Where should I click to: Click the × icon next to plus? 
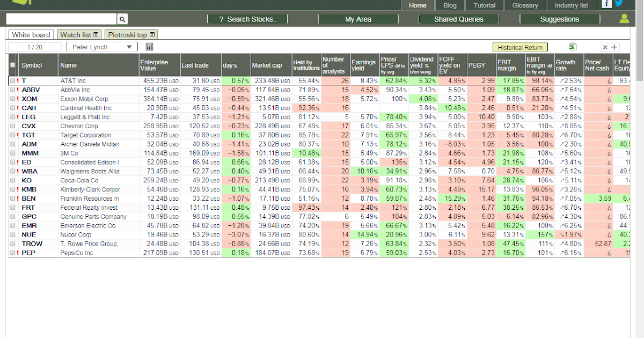(605, 47)
